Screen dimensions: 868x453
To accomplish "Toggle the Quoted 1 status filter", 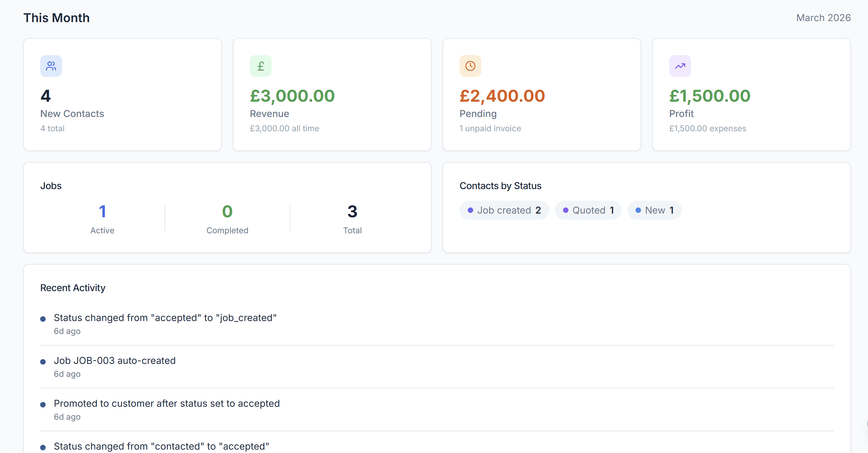I will point(588,210).
